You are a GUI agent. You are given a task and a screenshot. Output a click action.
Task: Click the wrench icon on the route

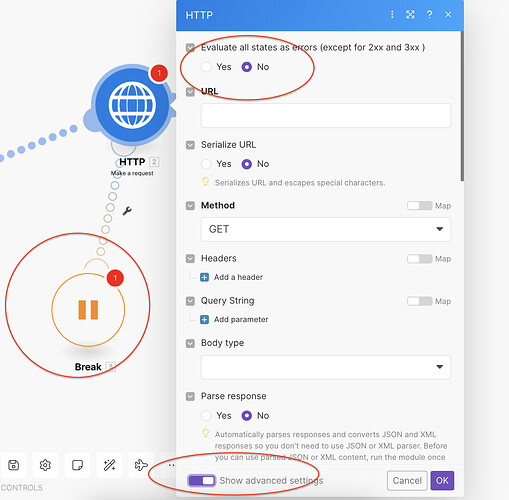[x=127, y=211]
